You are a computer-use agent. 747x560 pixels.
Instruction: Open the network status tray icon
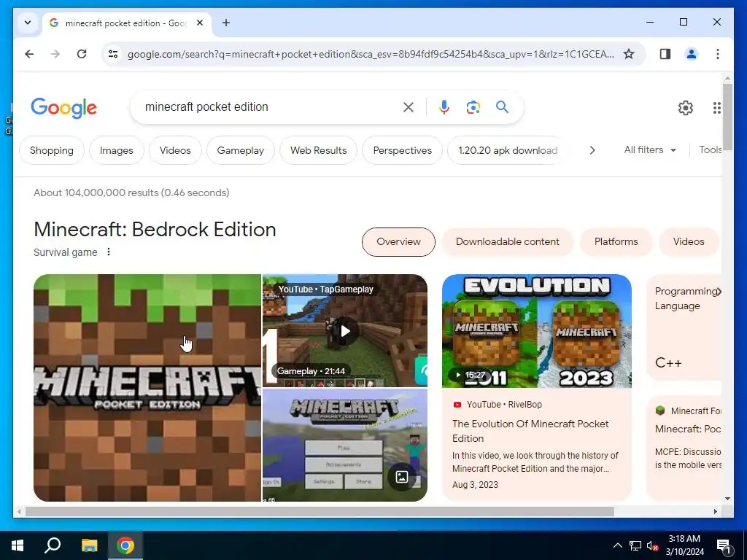point(635,545)
